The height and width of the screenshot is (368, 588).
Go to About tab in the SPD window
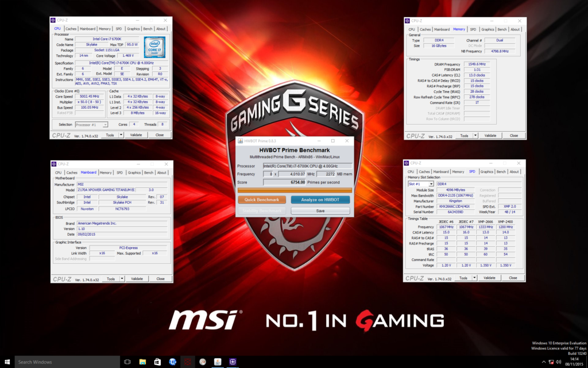click(x=514, y=171)
